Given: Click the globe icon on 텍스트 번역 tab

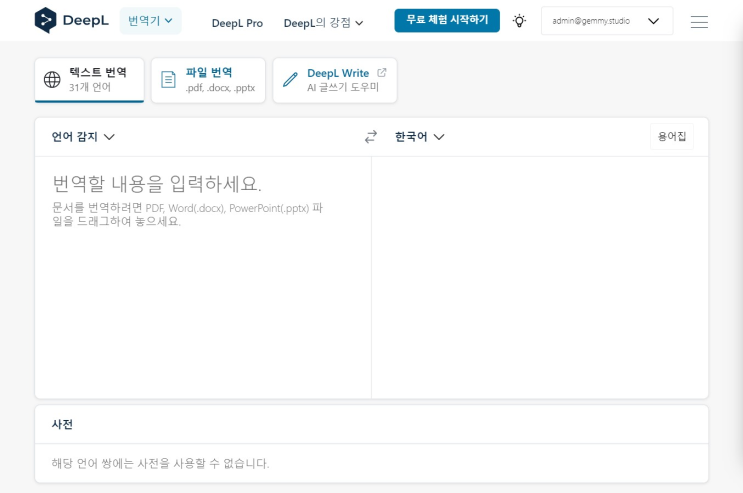Looking at the screenshot, I should coord(52,80).
